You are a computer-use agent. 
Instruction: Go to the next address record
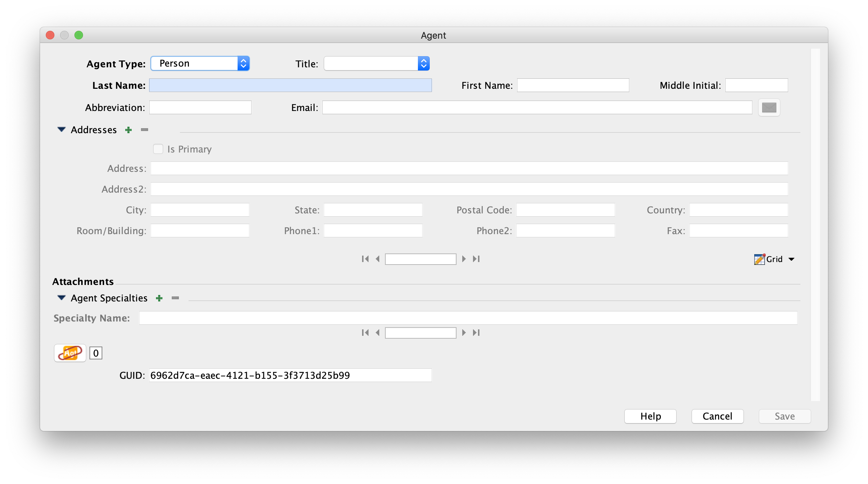tap(464, 259)
